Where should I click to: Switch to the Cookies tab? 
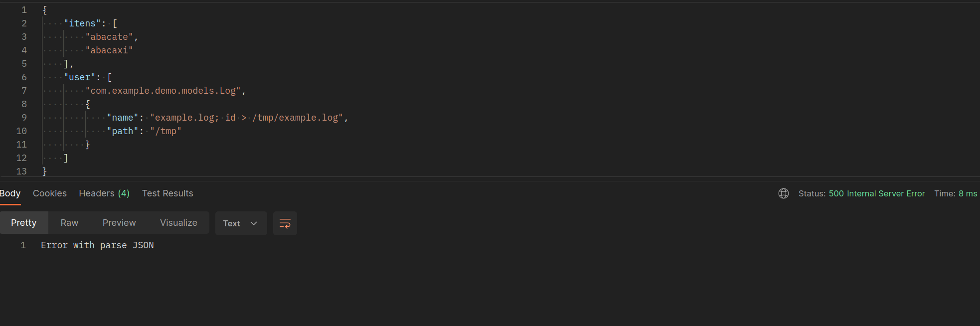click(50, 193)
